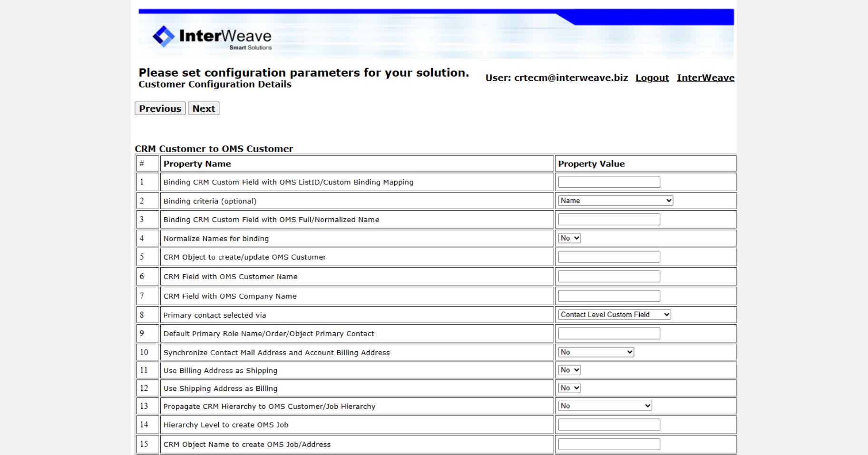
Task: Focus the OMS Full/Normalized Name input
Action: 609,219
